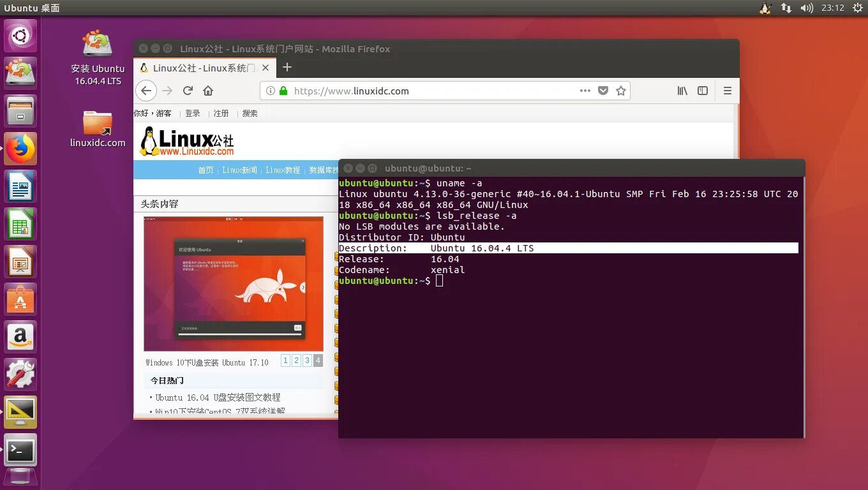Open Windows 10下U盘安装 Ubuntu 17.10 caption link
The image size is (868, 490).
[207, 362]
